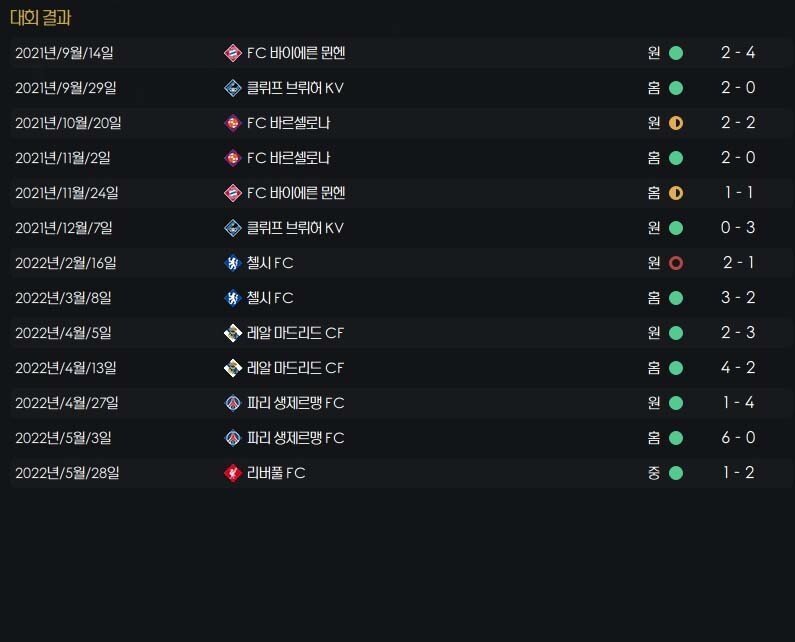Viewport: 795px width, 642px height.
Task: Click the 대회 결과 heading
Action: click(41, 18)
